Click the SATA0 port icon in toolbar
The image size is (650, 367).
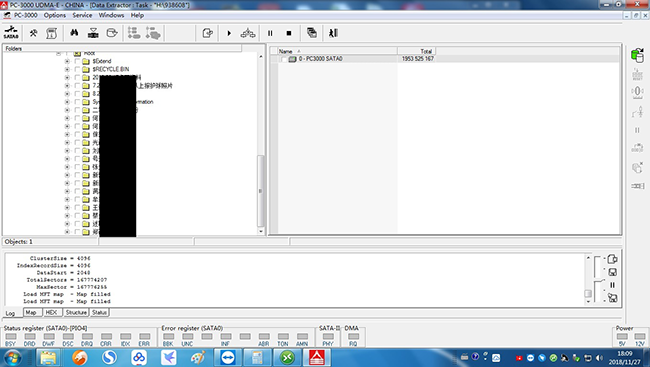tap(11, 32)
